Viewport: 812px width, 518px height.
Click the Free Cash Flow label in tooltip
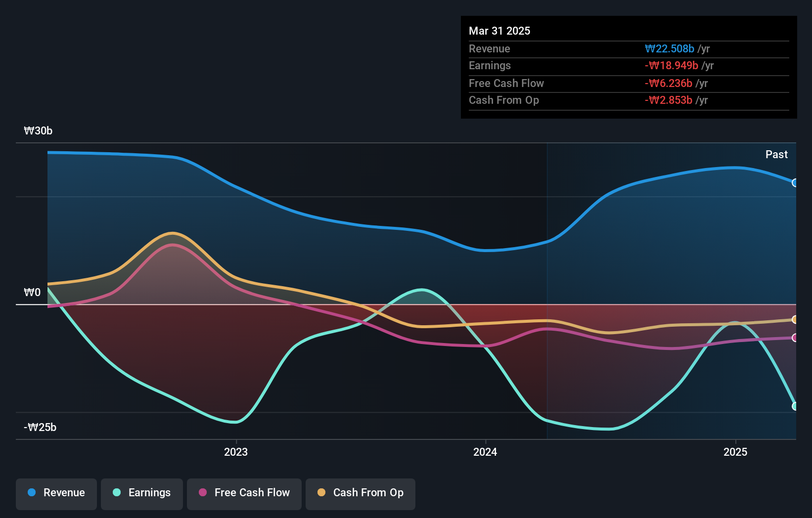(x=506, y=84)
